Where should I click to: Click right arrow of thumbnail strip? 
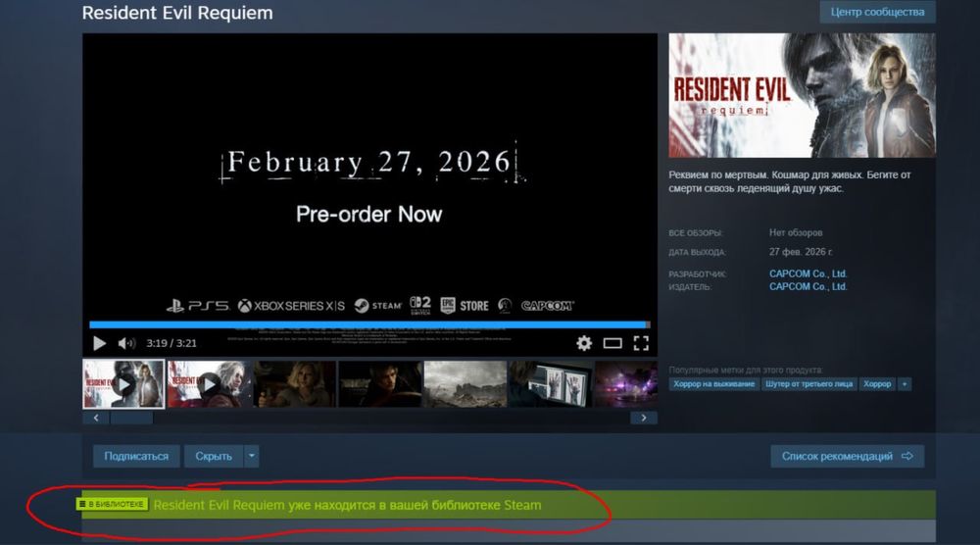[644, 418]
